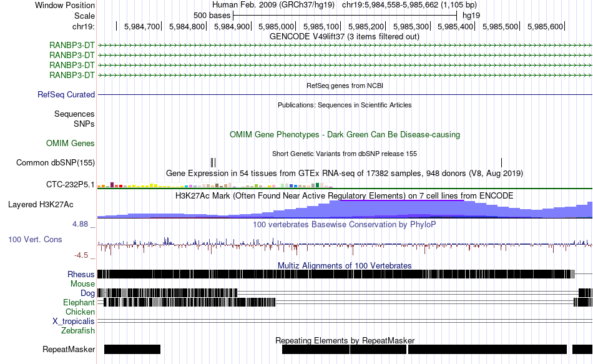Screen dimensions: 593x364
Task: Click RefSeq genes from NCBI title
Action: click(x=345, y=86)
